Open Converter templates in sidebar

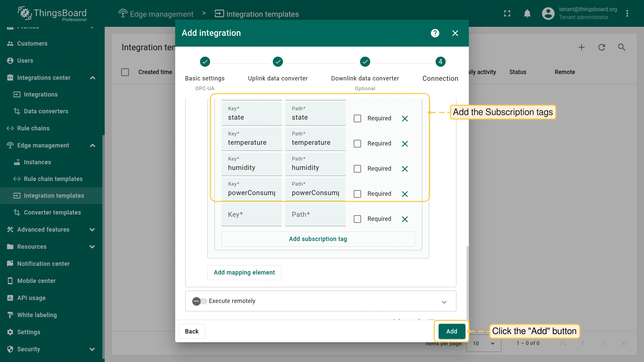tap(52, 213)
